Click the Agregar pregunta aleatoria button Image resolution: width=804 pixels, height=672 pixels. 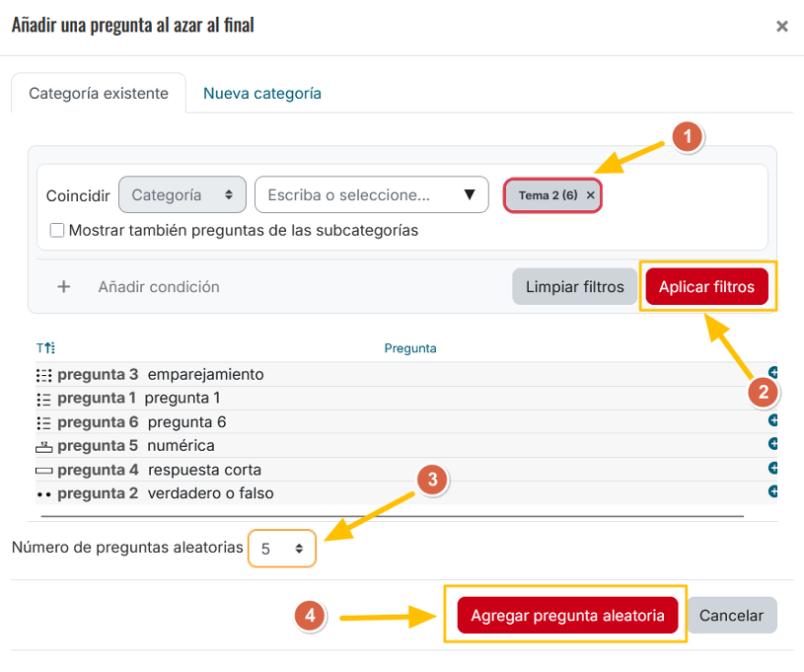tap(567, 615)
